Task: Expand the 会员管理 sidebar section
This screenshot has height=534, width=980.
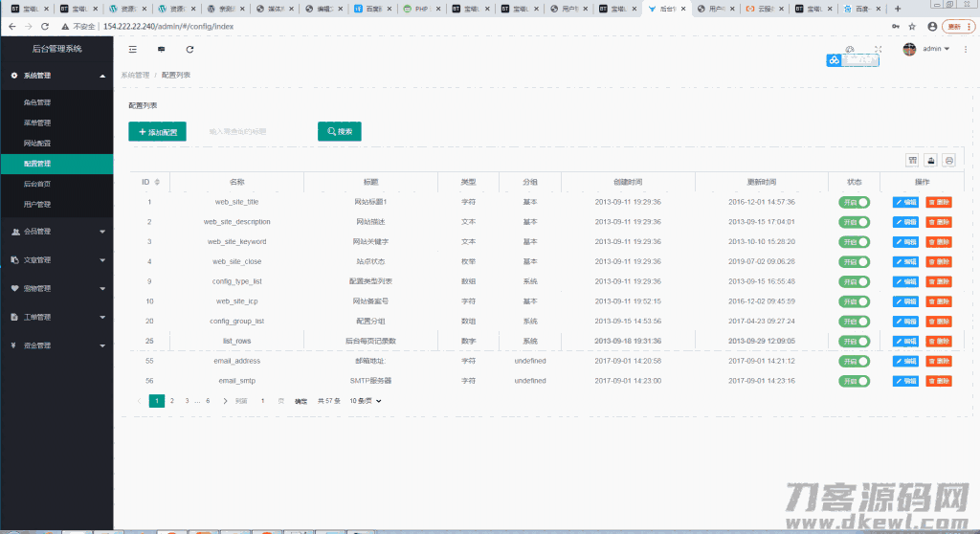Action: pyautogui.click(x=56, y=231)
